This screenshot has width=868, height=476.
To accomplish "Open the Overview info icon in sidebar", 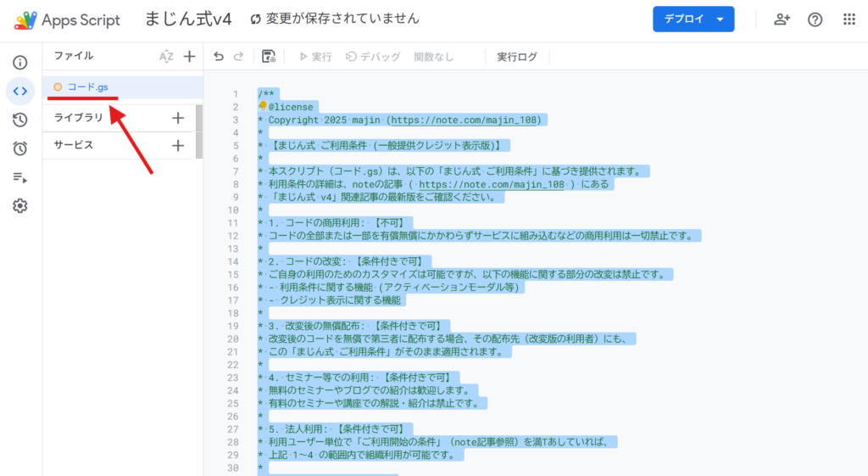I will point(20,62).
